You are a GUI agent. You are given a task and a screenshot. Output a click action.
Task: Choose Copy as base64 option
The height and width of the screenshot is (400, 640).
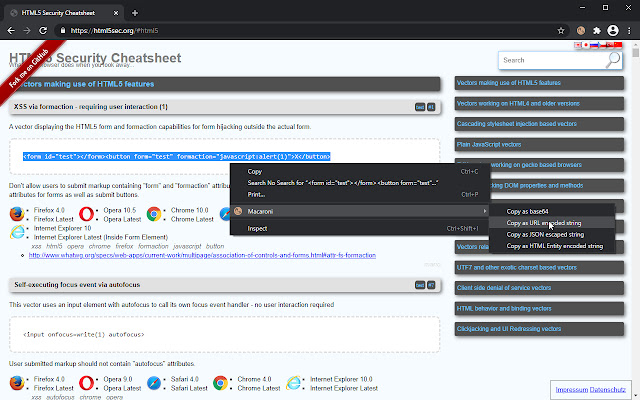[x=527, y=211]
